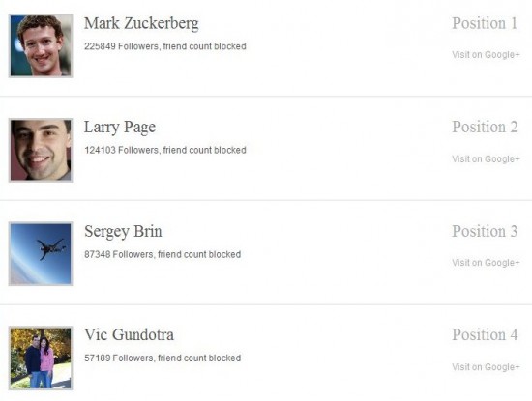532x401 pixels.
Task: Click the 87348 Followers description
Action: click(x=163, y=254)
